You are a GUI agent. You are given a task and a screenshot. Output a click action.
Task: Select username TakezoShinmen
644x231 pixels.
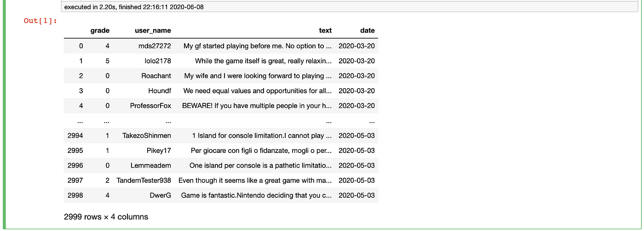(147, 135)
